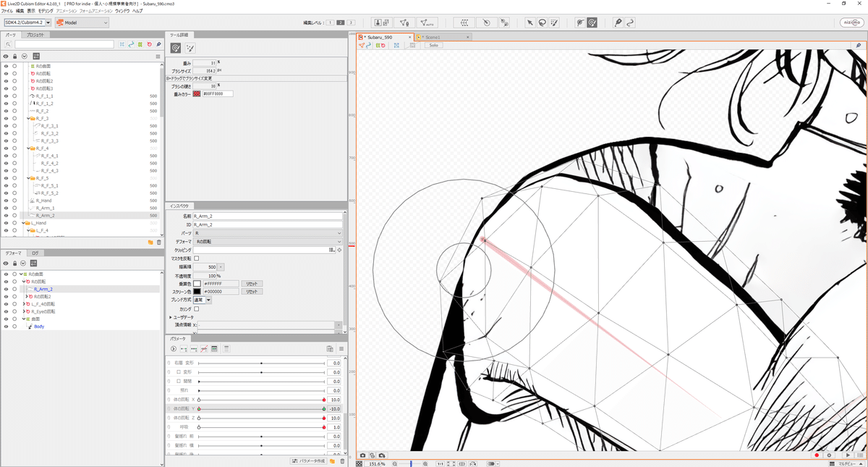Click the create parameter button (パラメータ作成)
Viewport: 868px width, 467px height.
pyautogui.click(x=308, y=461)
